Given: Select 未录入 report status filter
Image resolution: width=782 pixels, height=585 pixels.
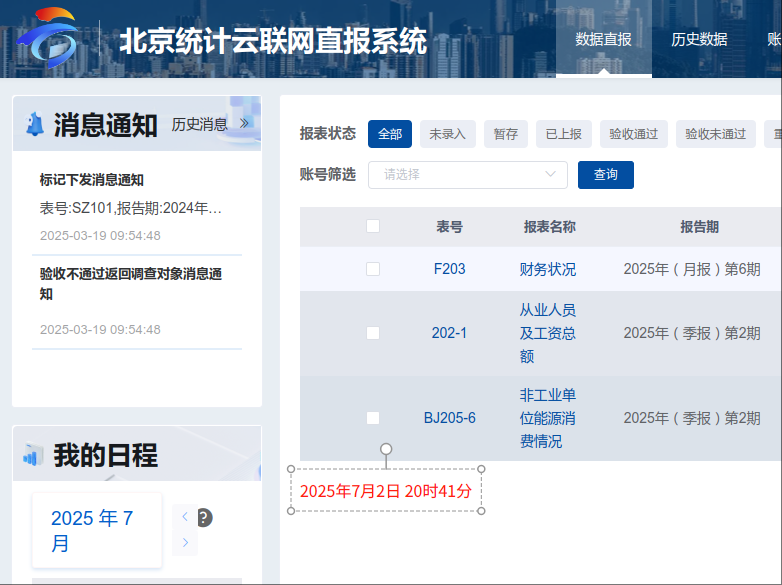Looking at the screenshot, I should [x=448, y=134].
